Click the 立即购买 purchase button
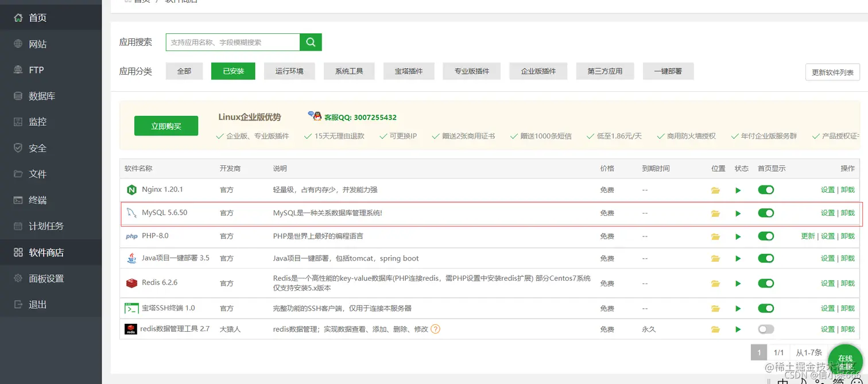 tap(166, 126)
